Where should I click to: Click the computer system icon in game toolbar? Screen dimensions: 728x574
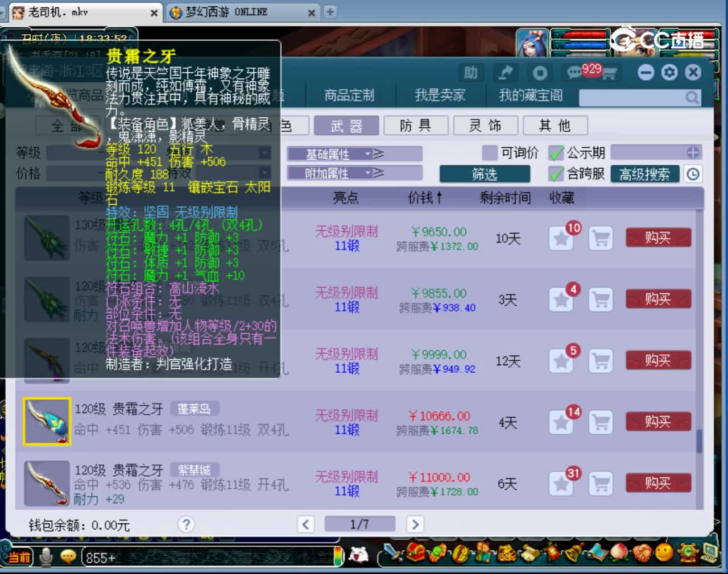[711, 552]
